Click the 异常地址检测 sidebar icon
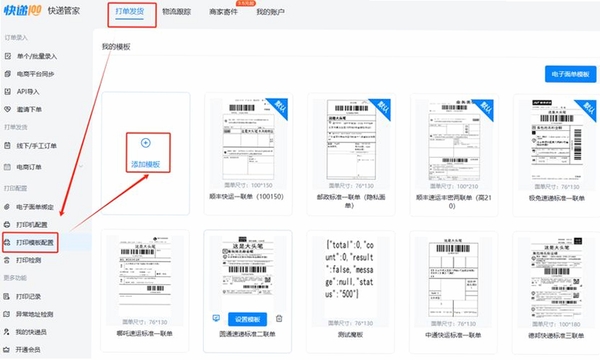This screenshot has width=600, height=360. point(7,314)
